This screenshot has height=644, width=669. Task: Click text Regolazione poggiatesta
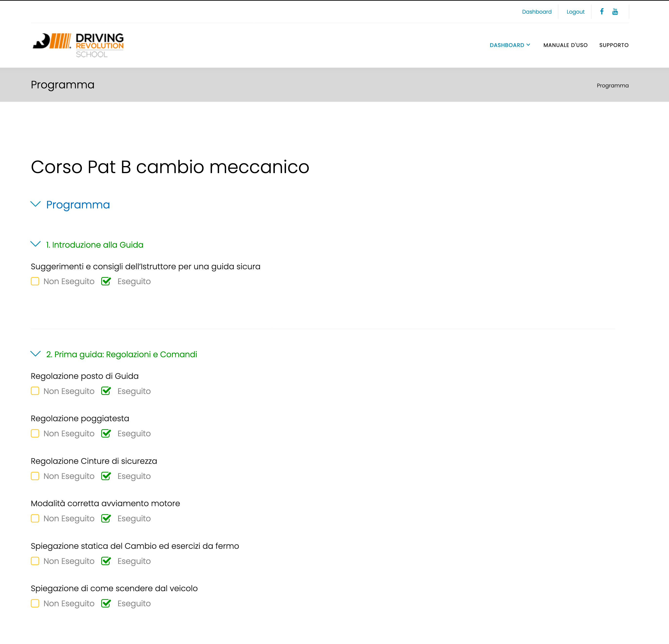click(x=80, y=419)
